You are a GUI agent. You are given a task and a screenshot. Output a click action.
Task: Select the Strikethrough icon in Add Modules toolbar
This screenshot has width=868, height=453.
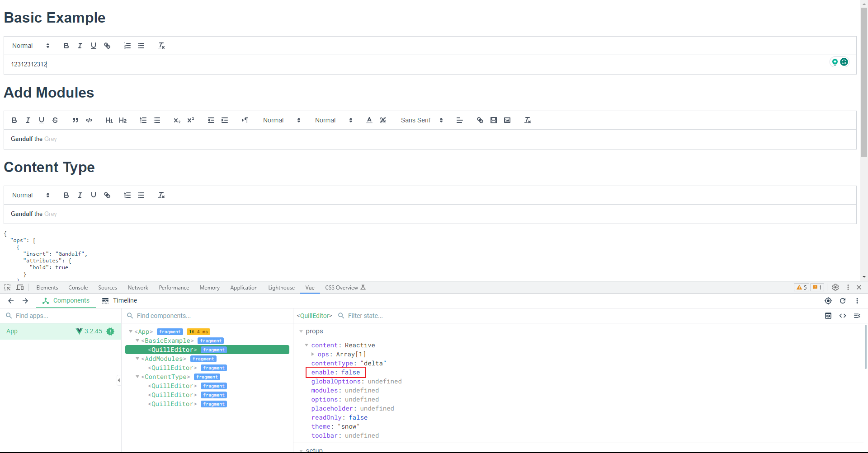(55, 120)
